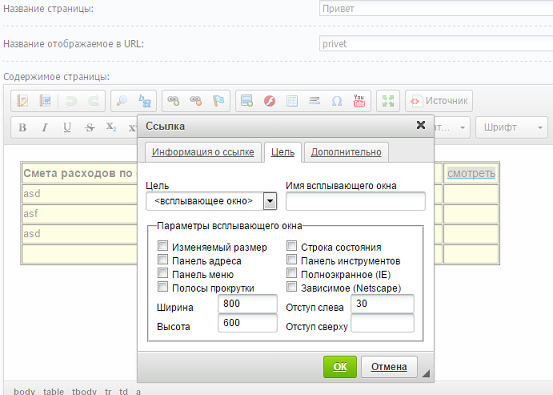Open the format dropdown left of Шрифт
This screenshot has height=395, width=553.
(452, 127)
